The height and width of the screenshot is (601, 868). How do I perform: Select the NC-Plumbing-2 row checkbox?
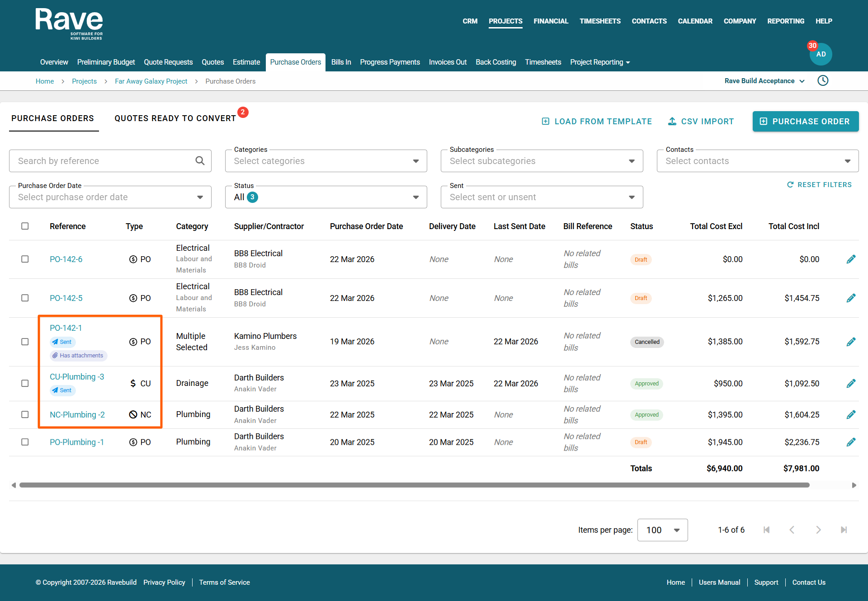[25, 414]
